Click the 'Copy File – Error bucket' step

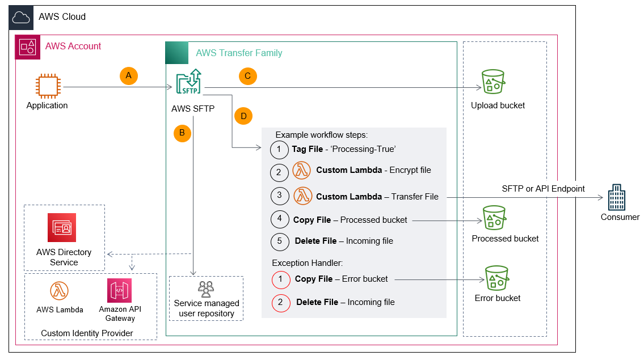[x=339, y=279]
